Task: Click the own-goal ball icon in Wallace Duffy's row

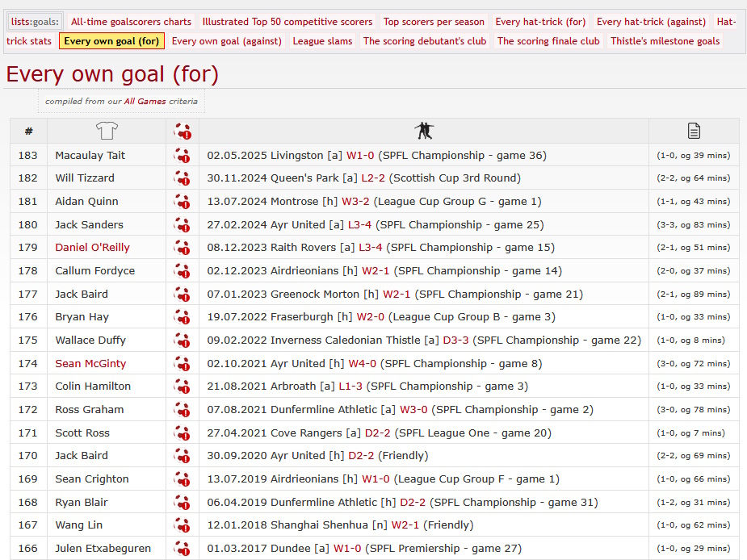Action: [x=183, y=341]
